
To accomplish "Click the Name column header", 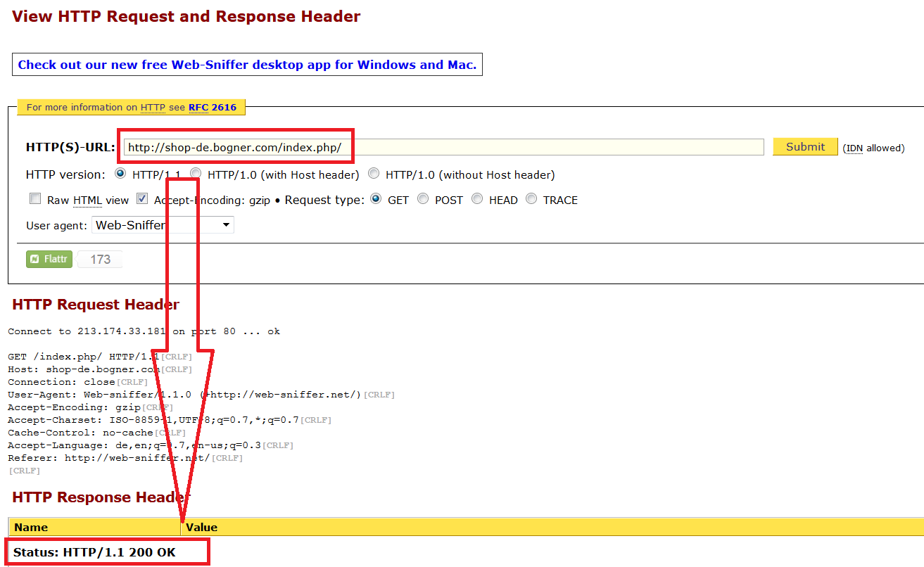I will (94, 527).
